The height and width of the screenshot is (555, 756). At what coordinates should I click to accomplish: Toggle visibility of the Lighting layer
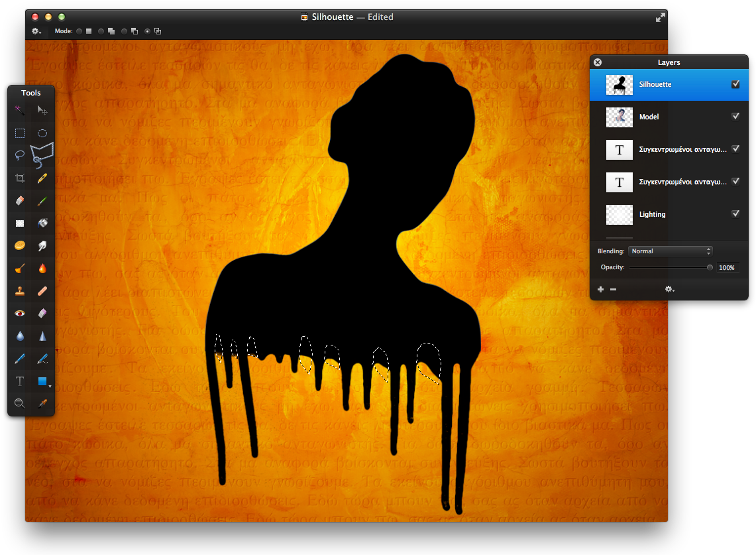[735, 214]
